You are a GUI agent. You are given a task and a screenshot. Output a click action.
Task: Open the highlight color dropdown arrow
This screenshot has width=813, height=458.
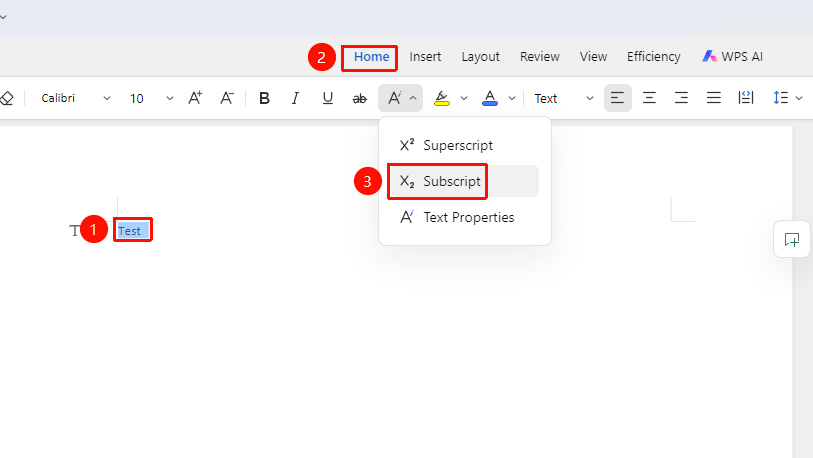[x=464, y=98]
